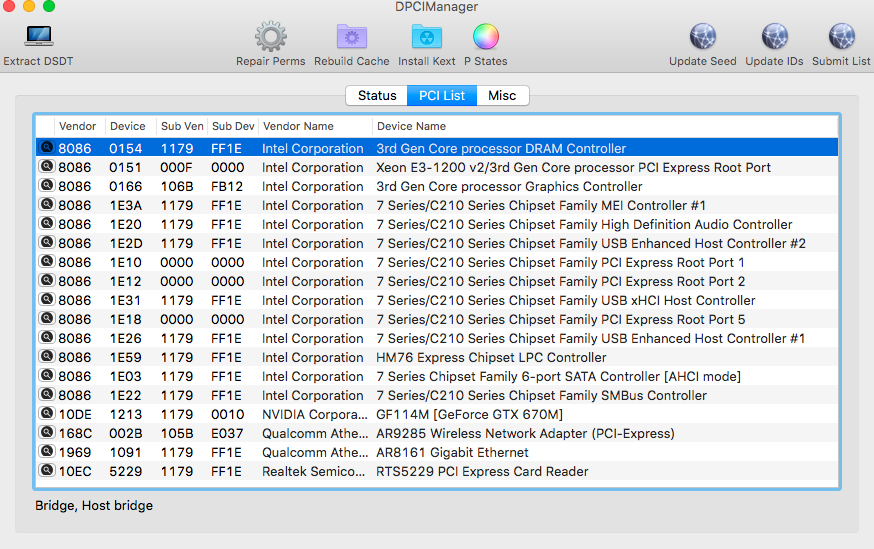Image resolution: width=874 pixels, height=549 pixels.
Task: Switch to the Status tab
Action: point(377,96)
